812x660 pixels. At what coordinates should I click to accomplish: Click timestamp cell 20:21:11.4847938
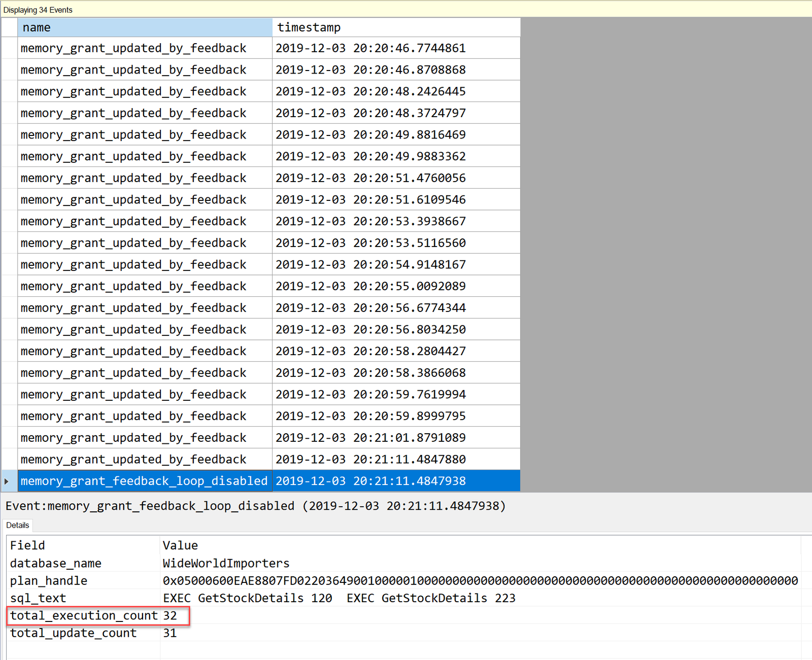[396, 481]
